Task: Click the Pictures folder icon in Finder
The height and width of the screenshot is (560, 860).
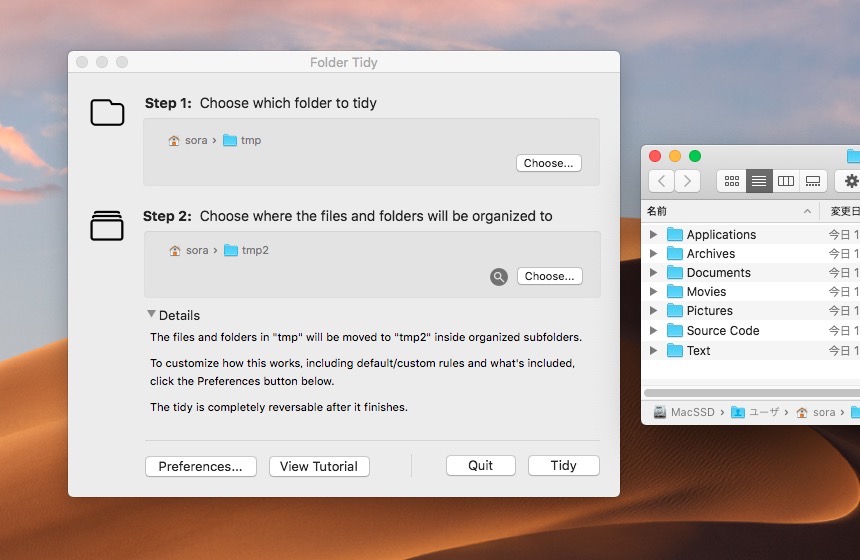Action: 675,311
